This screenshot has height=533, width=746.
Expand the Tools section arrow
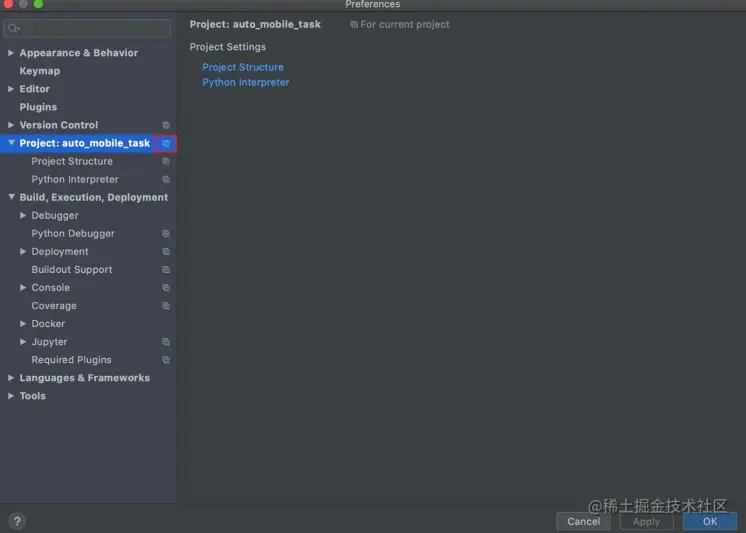pos(11,396)
